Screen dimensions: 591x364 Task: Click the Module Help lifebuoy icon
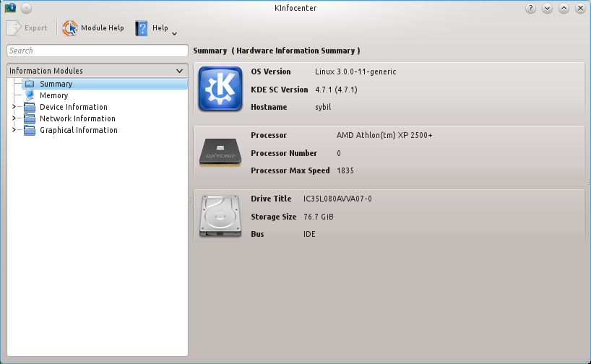tap(70, 28)
